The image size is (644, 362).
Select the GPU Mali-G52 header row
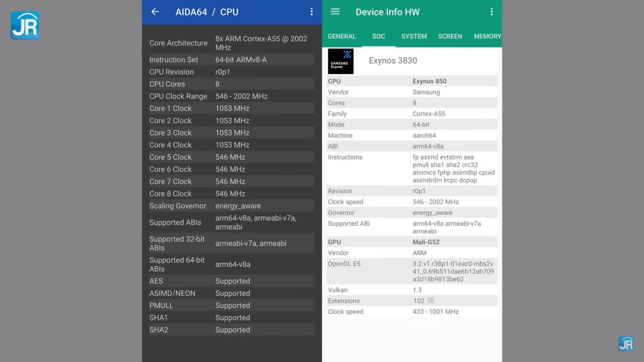coord(412,242)
